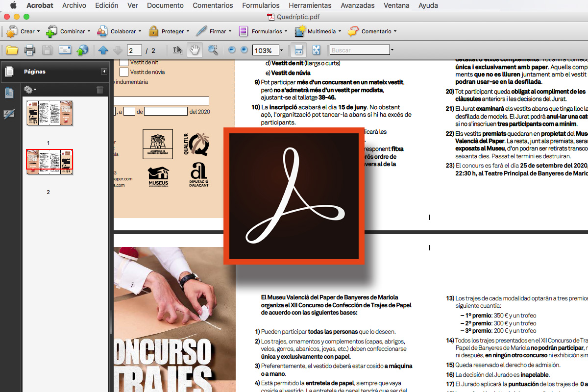Zoom out with the minus button
The image size is (588, 392).
pyautogui.click(x=232, y=50)
